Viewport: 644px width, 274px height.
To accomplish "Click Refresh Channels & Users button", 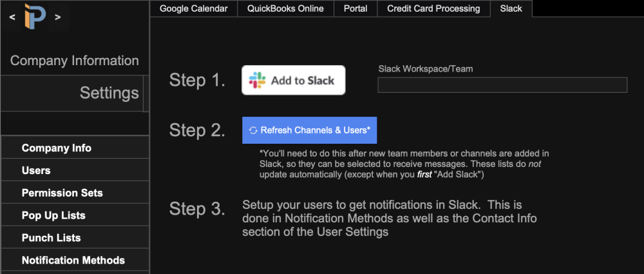I will tap(310, 130).
